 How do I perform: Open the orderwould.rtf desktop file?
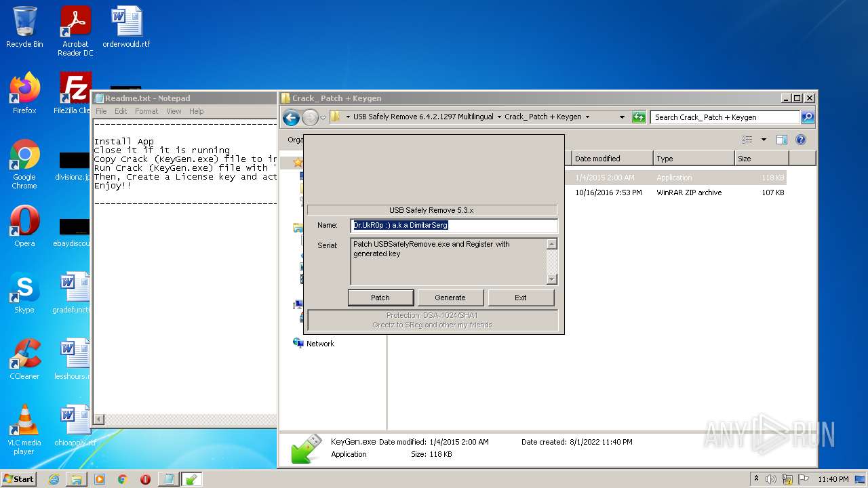coord(126,27)
